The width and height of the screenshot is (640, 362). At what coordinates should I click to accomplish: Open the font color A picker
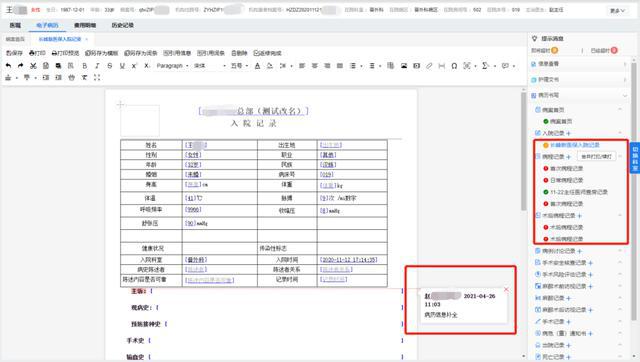tap(257, 66)
